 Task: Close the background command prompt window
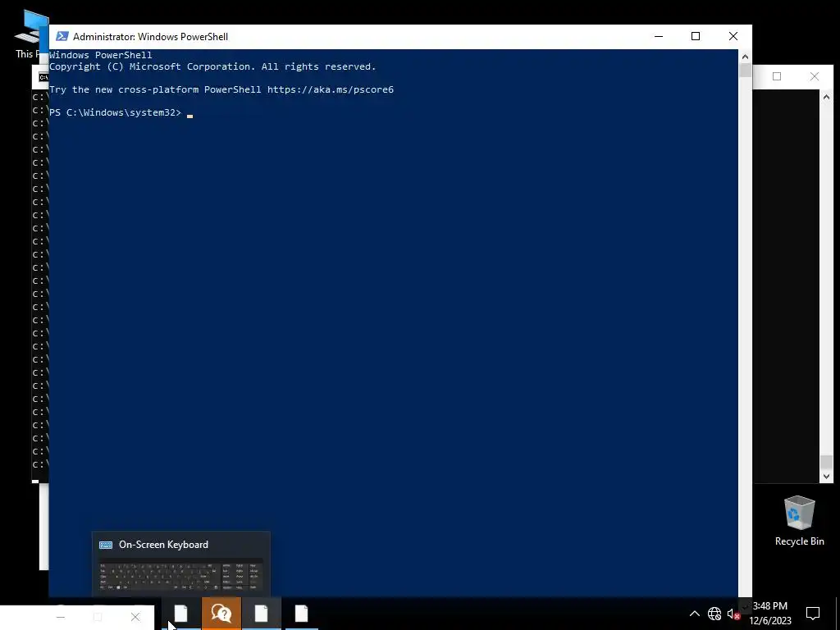point(815,76)
